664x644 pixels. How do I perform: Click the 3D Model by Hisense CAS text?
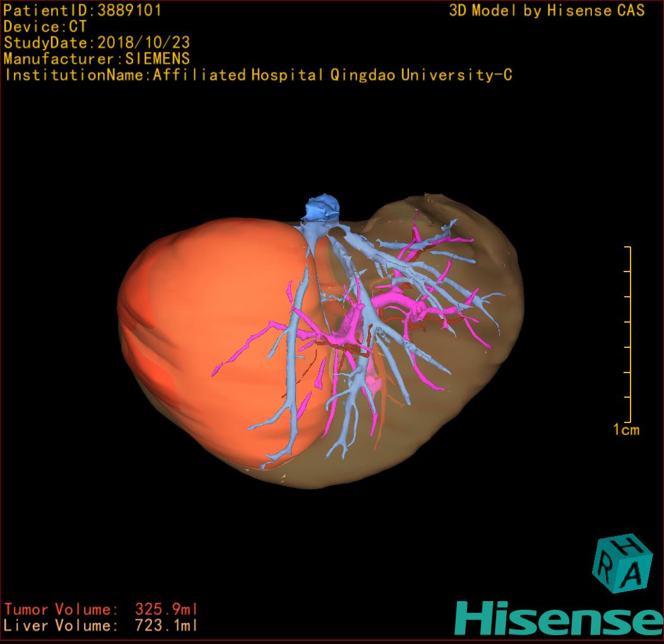(547, 11)
